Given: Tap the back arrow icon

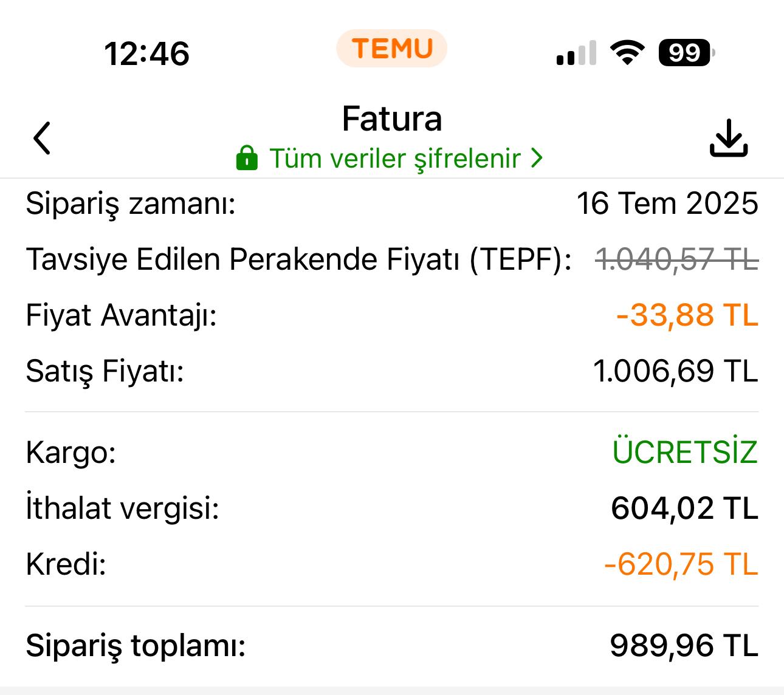Looking at the screenshot, I should tap(42, 138).
